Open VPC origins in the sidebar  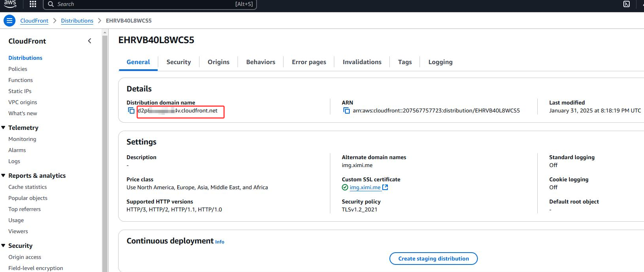pyautogui.click(x=23, y=102)
